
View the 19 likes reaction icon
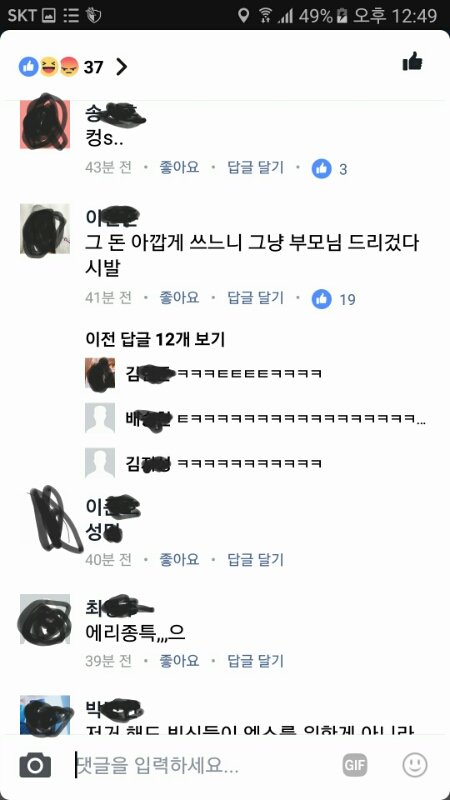pyautogui.click(x=321, y=299)
